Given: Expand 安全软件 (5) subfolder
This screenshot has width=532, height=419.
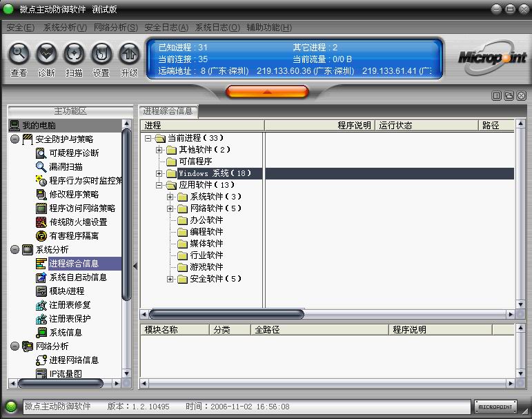Looking at the screenshot, I should (170, 279).
